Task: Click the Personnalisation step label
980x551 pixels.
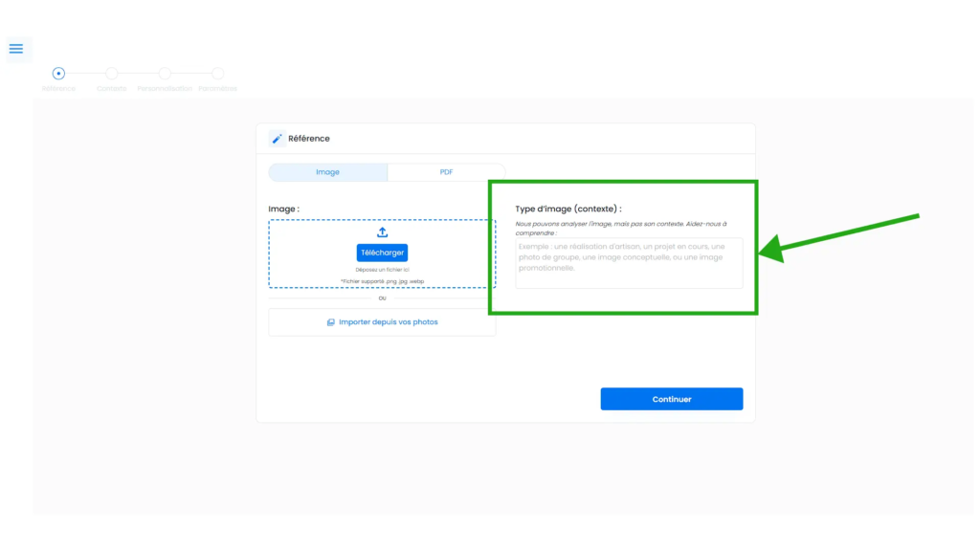Action: (x=165, y=89)
